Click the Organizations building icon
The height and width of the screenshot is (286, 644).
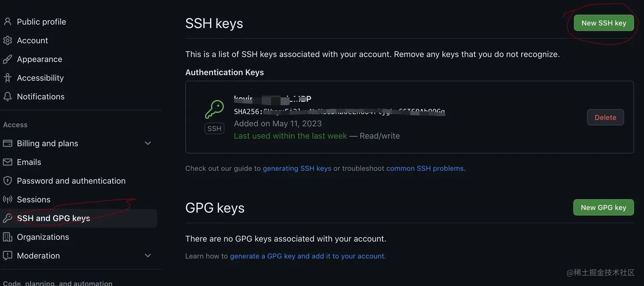pos(7,237)
